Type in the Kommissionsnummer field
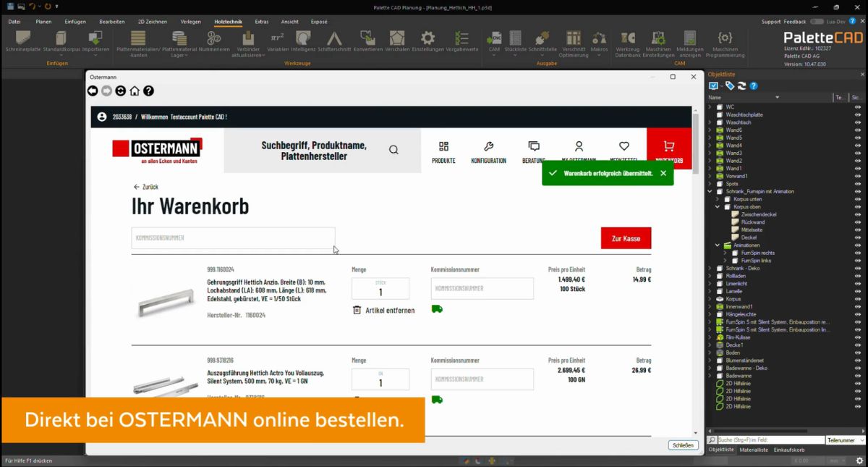 tap(233, 237)
